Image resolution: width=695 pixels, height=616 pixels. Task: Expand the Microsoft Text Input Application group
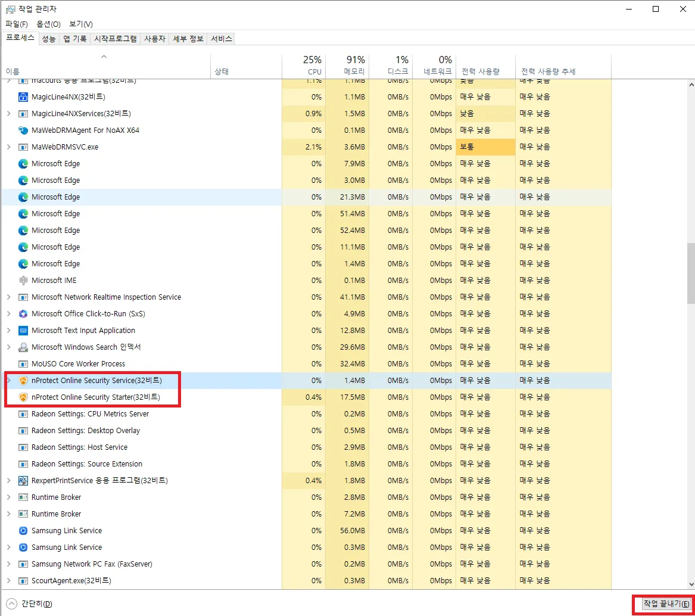[8, 331]
